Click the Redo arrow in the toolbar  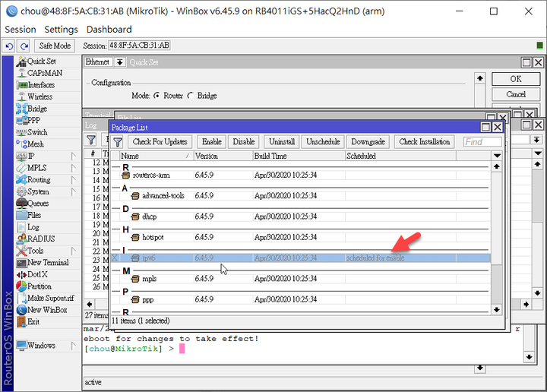point(24,46)
